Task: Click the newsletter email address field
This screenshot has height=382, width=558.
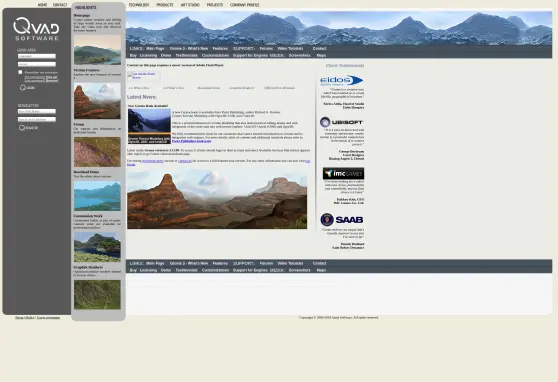Action: click(x=37, y=119)
